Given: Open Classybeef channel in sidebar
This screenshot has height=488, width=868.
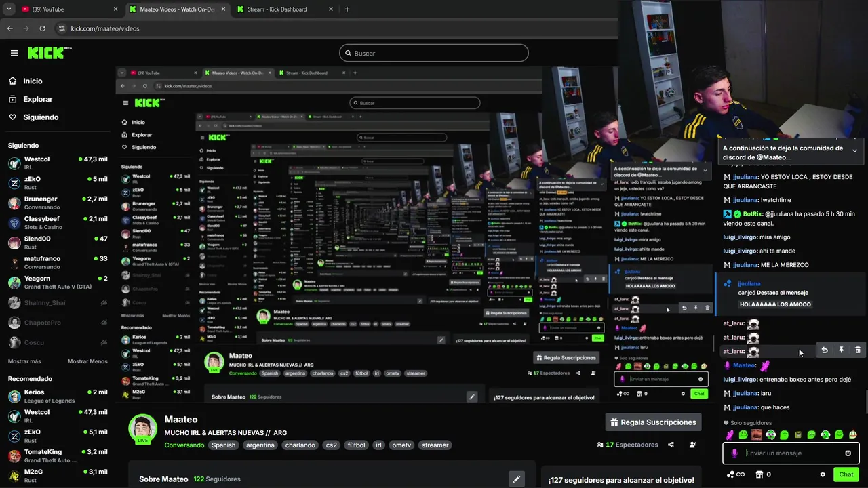Looking at the screenshot, I should tap(58, 223).
